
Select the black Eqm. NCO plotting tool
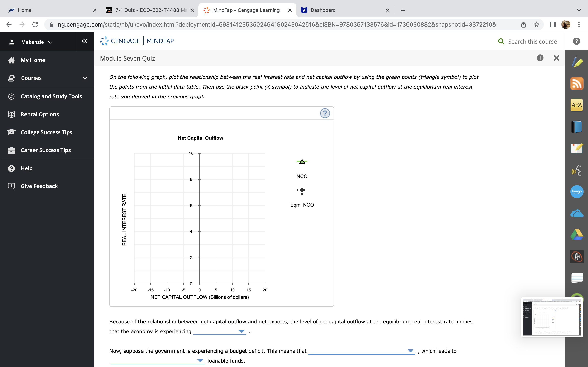click(x=302, y=191)
